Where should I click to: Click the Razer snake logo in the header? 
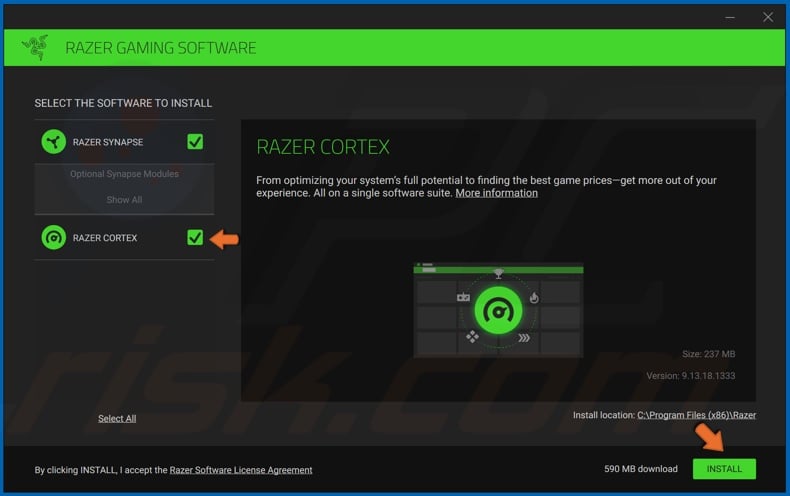pyautogui.click(x=35, y=47)
